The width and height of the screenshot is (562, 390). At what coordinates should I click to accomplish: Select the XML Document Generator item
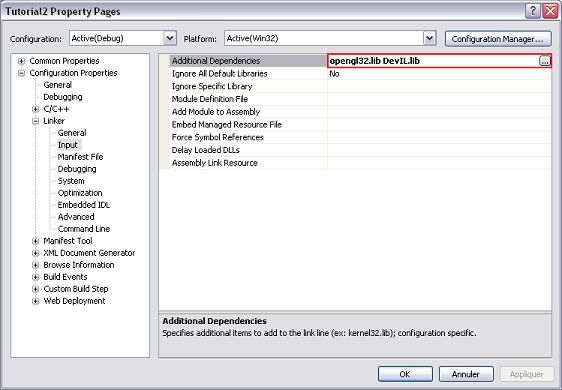click(89, 253)
